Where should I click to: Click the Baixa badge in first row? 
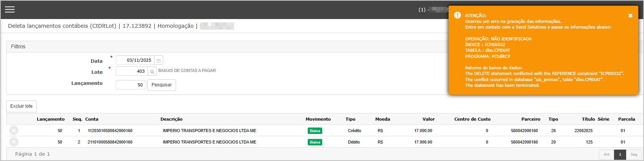[315, 131]
